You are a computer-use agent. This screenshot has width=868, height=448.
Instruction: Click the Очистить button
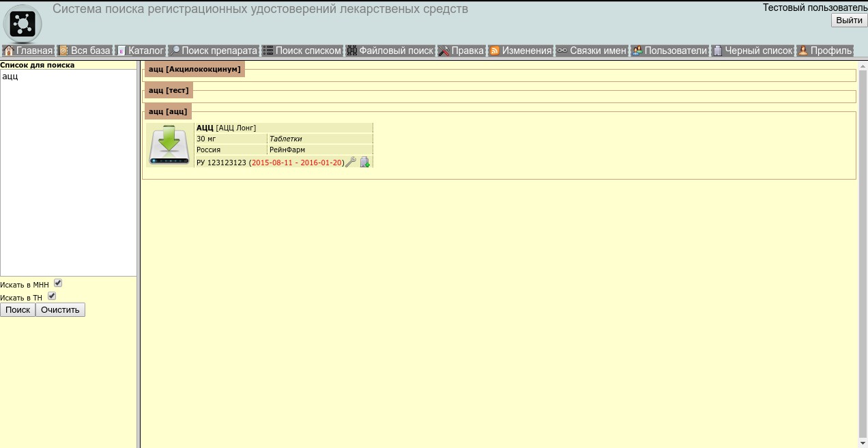tap(60, 310)
